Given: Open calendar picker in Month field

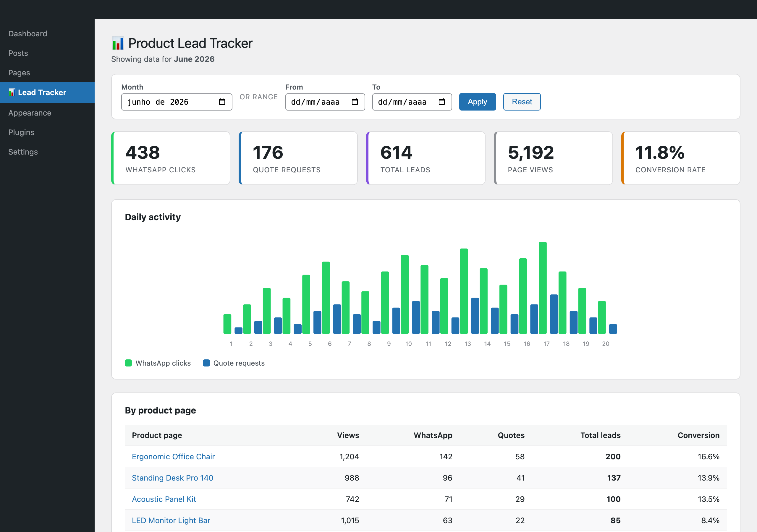Looking at the screenshot, I should coord(222,102).
